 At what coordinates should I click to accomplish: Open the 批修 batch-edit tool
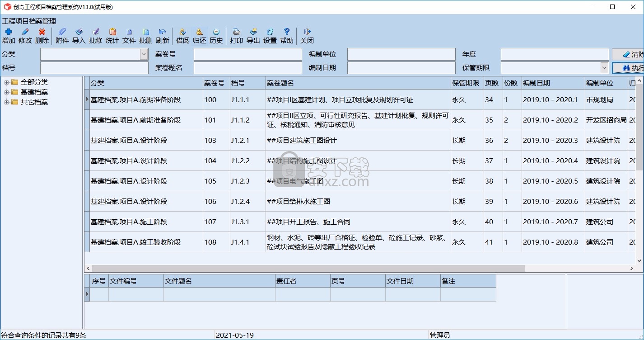coord(96,36)
